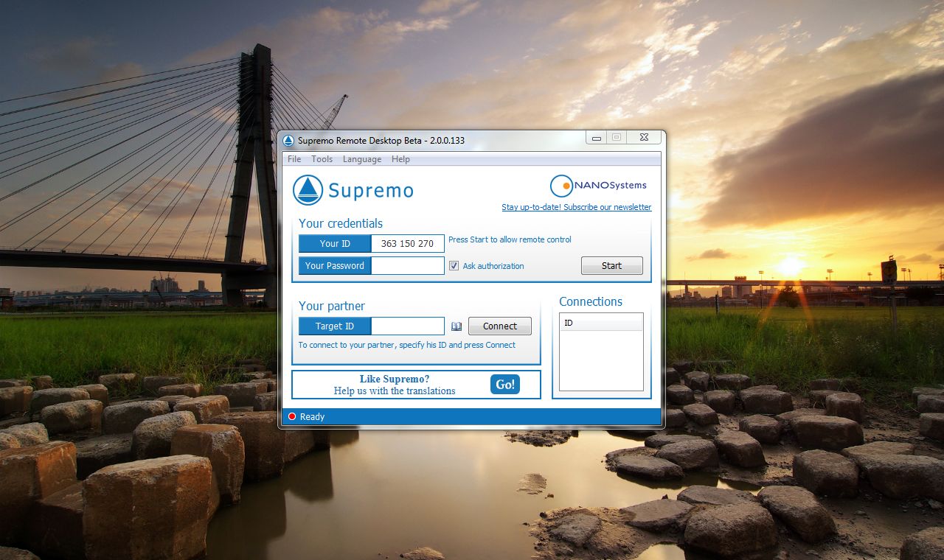
Task: Click the 'Your partner' heading
Action: 332,306
